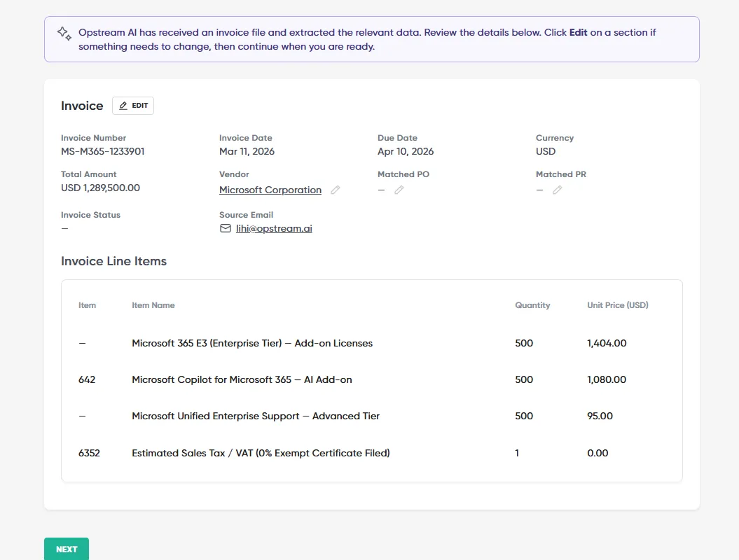Viewport: 739px width, 560px height.
Task: Click the bold Edit word in the banner
Action: click(x=579, y=32)
